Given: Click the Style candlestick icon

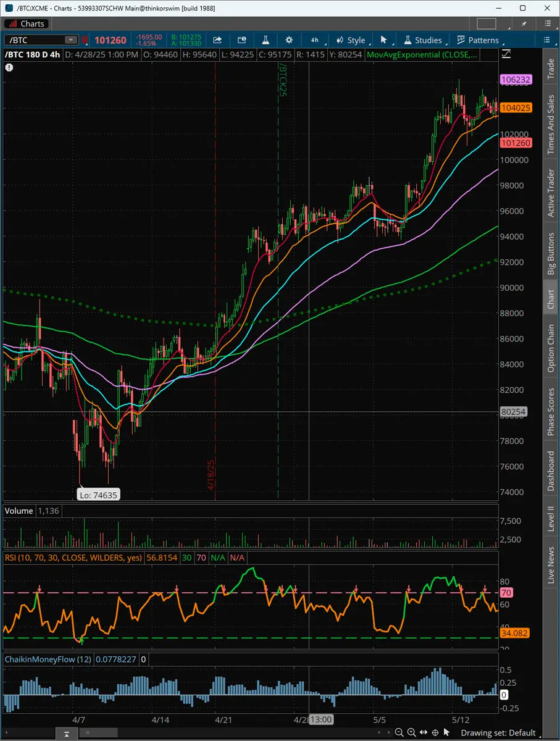Looking at the screenshot, I should (x=340, y=40).
